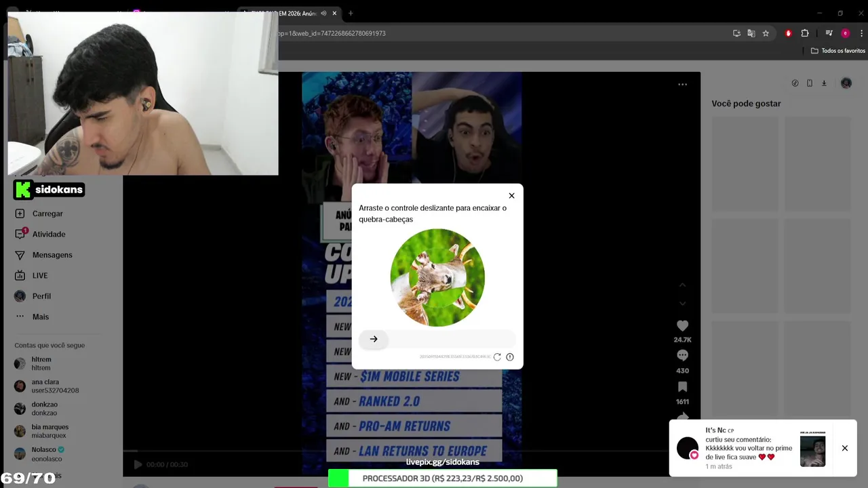The image size is (868, 488).
Task: Install app icon in address bar
Action: pyautogui.click(x=736, y=33)
